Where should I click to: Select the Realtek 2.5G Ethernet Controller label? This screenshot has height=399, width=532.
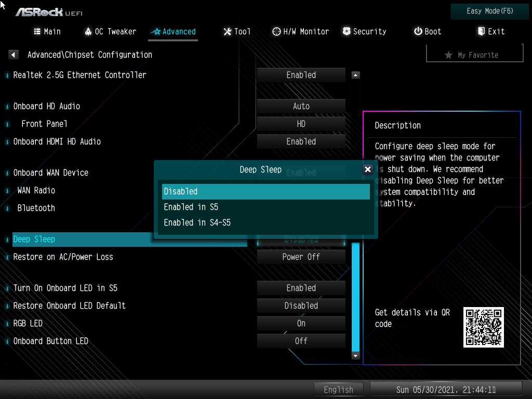79,75
